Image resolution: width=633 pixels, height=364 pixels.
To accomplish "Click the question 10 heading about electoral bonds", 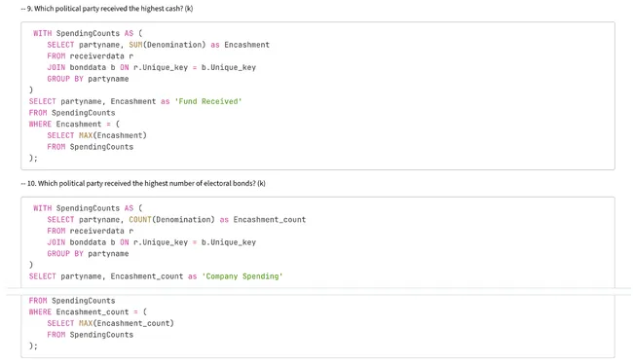I will tap(143, 183).
